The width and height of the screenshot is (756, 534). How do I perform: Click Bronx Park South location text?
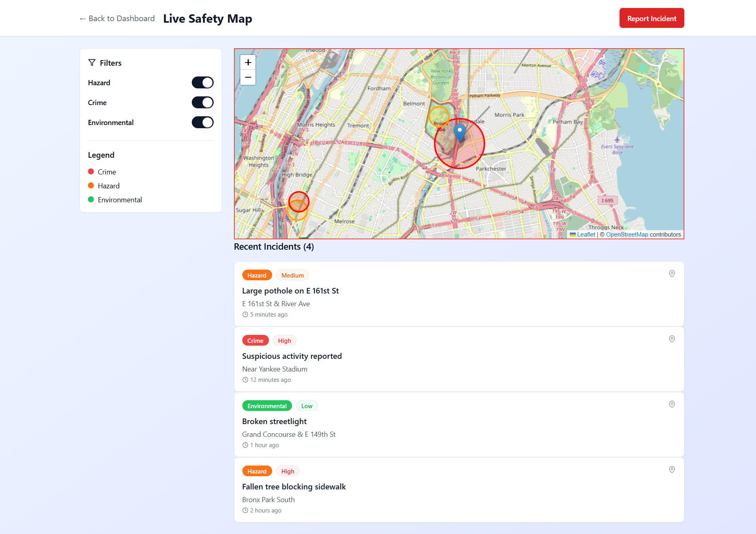tap(269, 500)
